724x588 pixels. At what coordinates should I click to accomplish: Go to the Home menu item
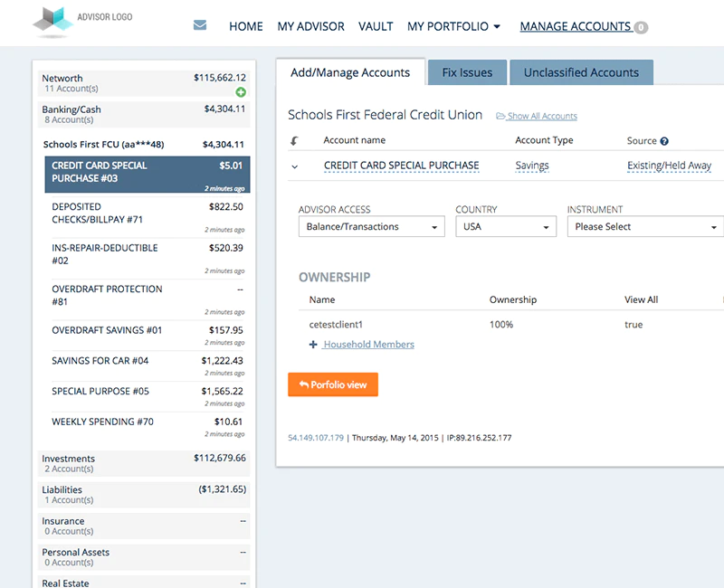(x=245, y=26)
